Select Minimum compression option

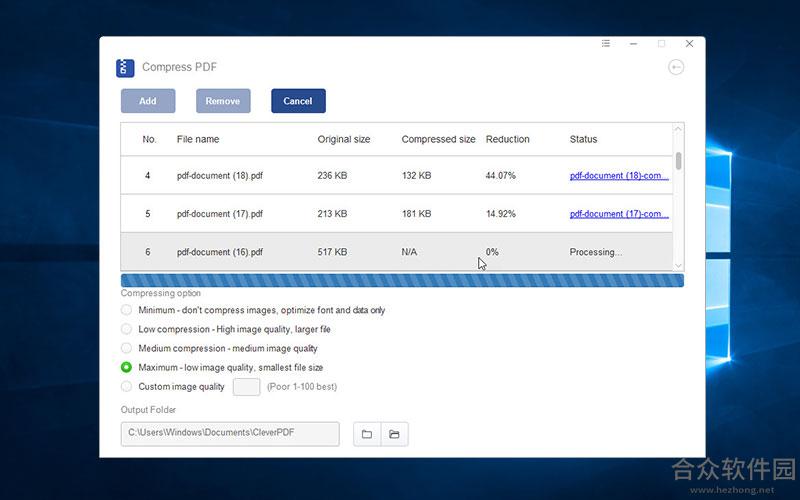127,310
